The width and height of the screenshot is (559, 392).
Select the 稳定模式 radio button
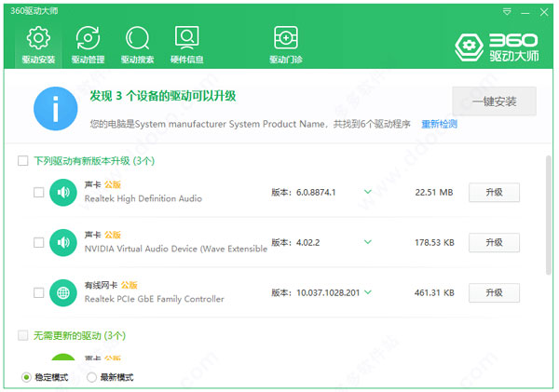click(x=26, y=377)
